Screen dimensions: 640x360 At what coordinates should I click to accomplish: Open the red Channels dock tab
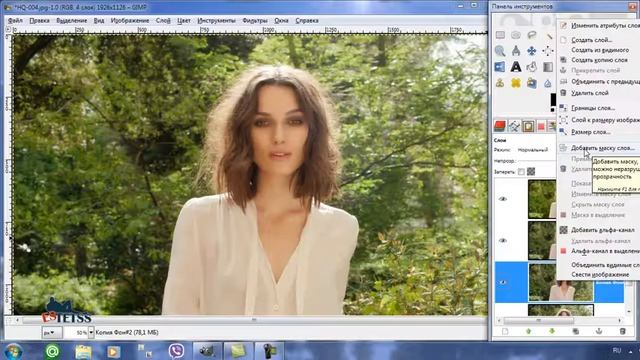tap(541, 126)
